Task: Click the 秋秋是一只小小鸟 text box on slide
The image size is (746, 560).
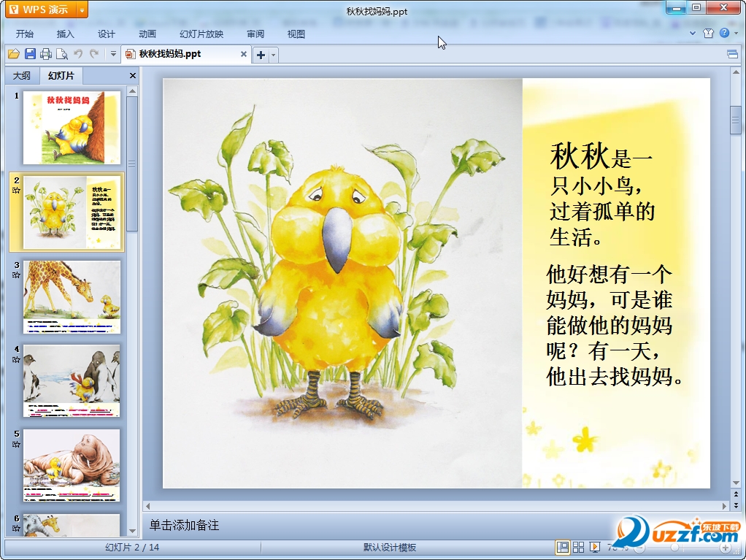Action: 603,195
